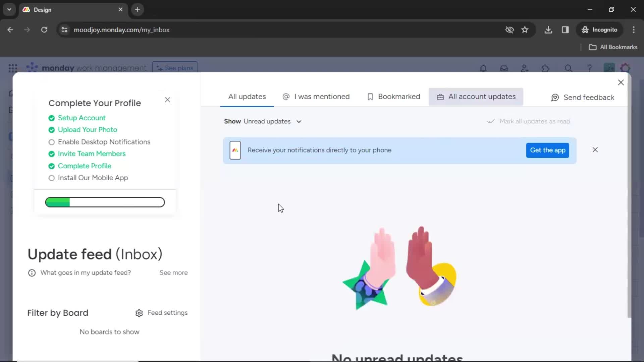Click Get the app button

(x=548, y=150)
